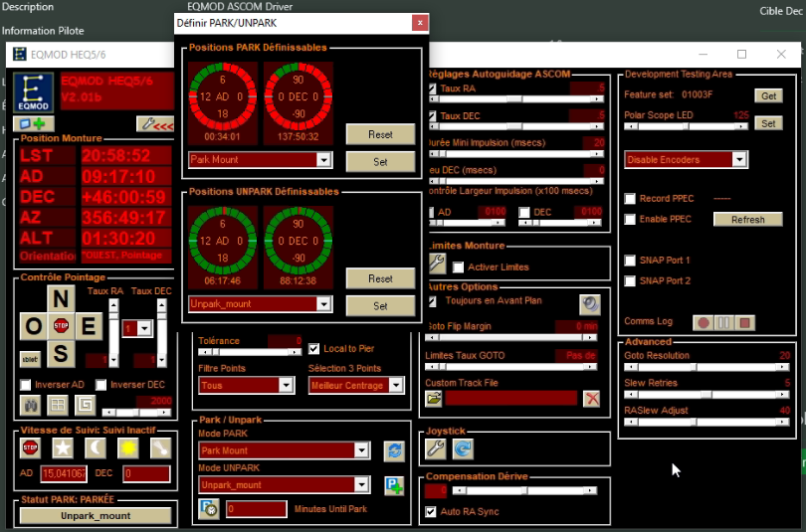Click the AD tracking rate input field
The image size is (806, 532).
(64, 473)
